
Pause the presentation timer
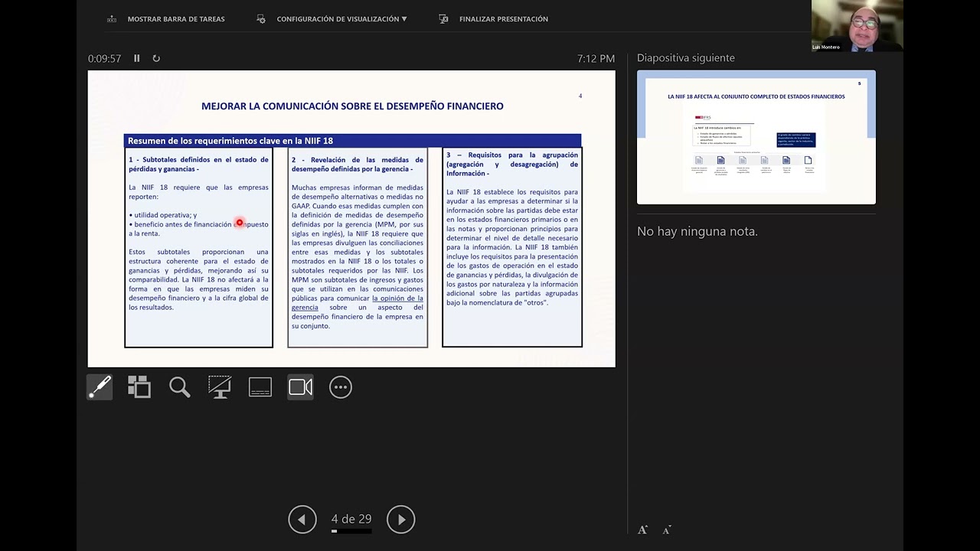pos(137,58)
